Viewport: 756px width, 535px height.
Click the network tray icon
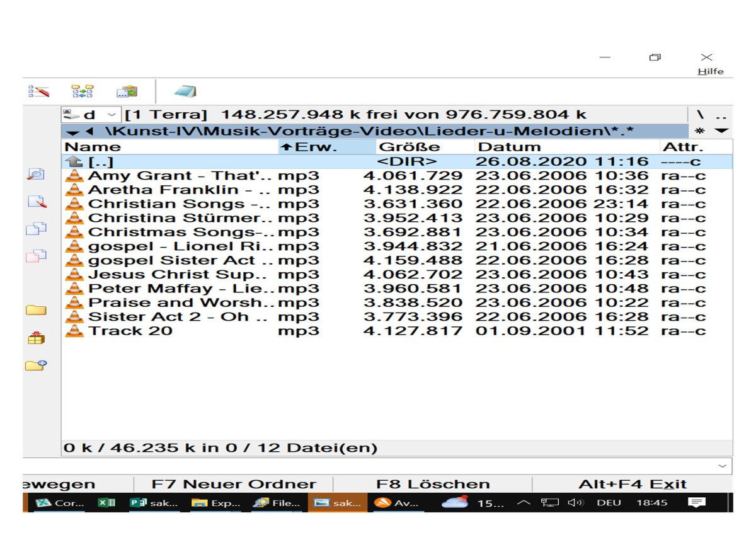pos(549,503)
